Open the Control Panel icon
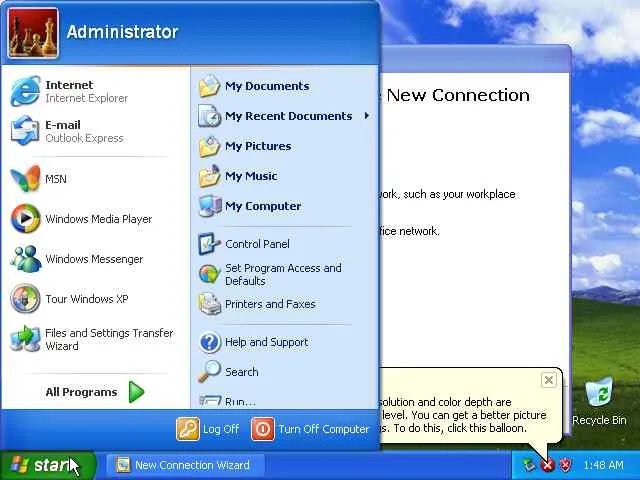This screenshot has width=640, height=480. pyautogui.click(x=209, y=244)
